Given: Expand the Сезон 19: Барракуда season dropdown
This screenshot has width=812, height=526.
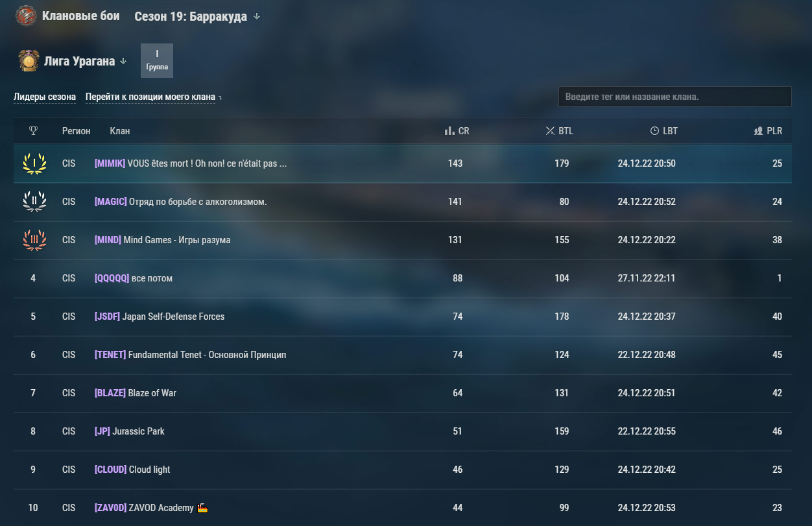Looking at the screenshot, I should (197, 16).
